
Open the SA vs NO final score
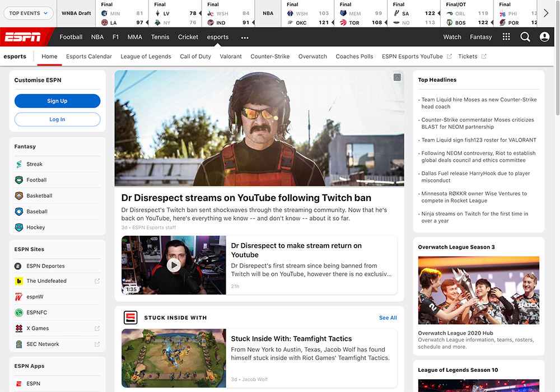(x=414, y=13)
